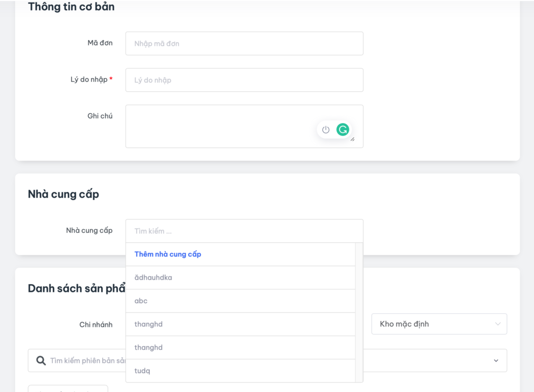The image size is (534, 392).
Task: Pick tudq from the supplier dropdown
Action: click(x=240, y=371)
